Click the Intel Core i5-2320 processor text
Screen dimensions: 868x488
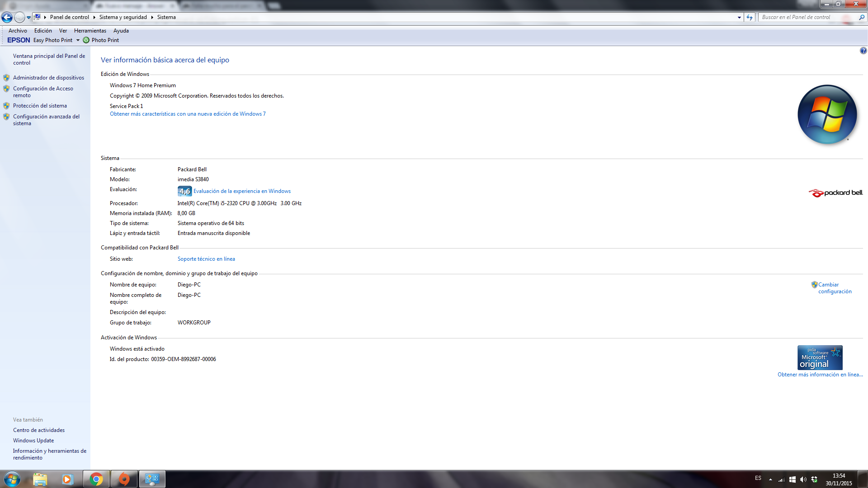click(x=240, y=203)
